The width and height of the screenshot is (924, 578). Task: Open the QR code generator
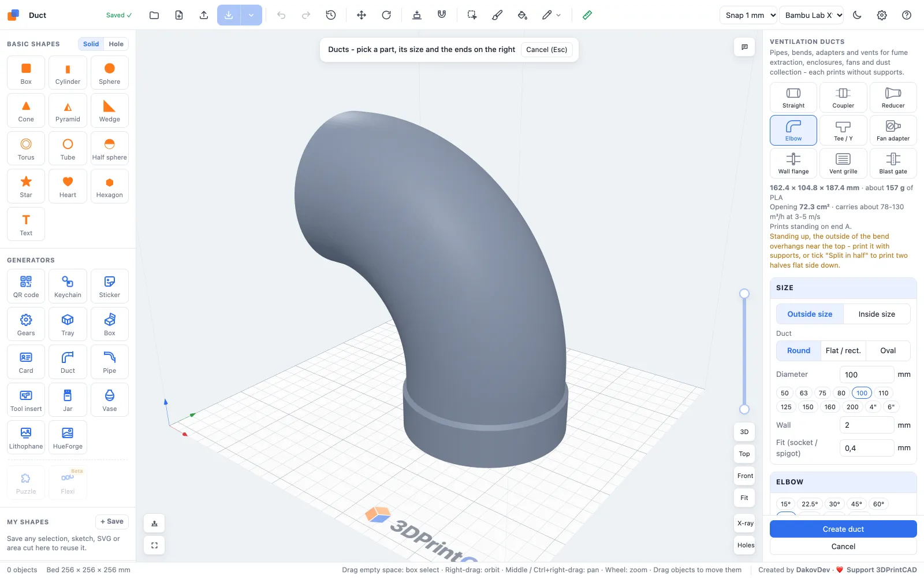click(26, 286)
